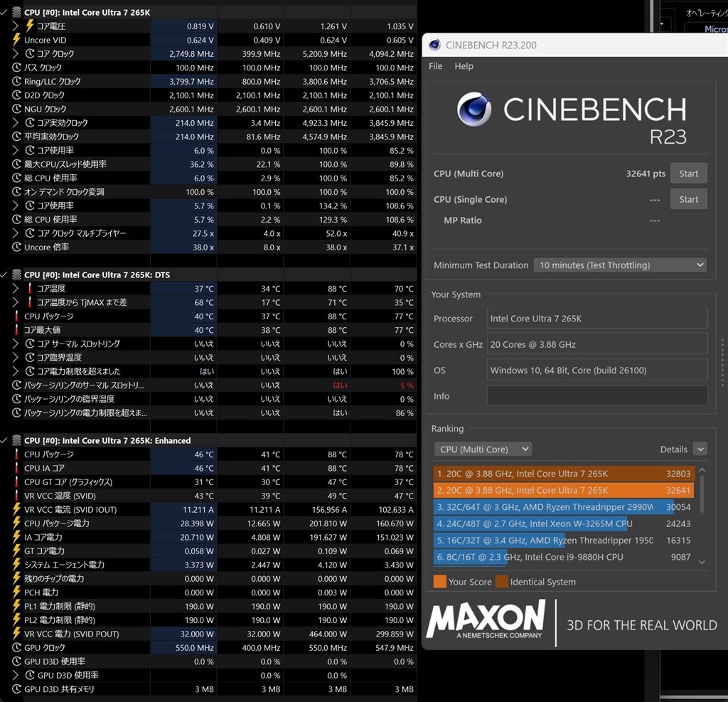This screenshot has height=702, width=728.
Task: Open the CPU (Multi Core) ranking dropdown
Action: pyautogui.click(x=483, y=449)
